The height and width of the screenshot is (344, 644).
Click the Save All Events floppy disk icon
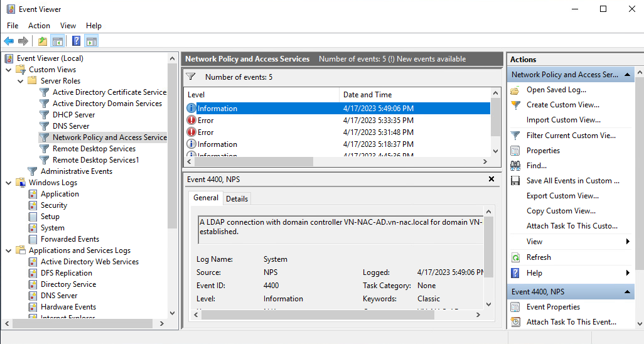tap(515, 181)
